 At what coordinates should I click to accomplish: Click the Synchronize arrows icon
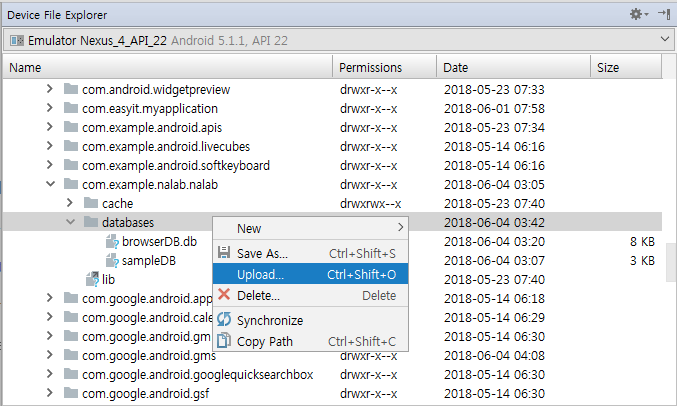(x=224, y=319)
